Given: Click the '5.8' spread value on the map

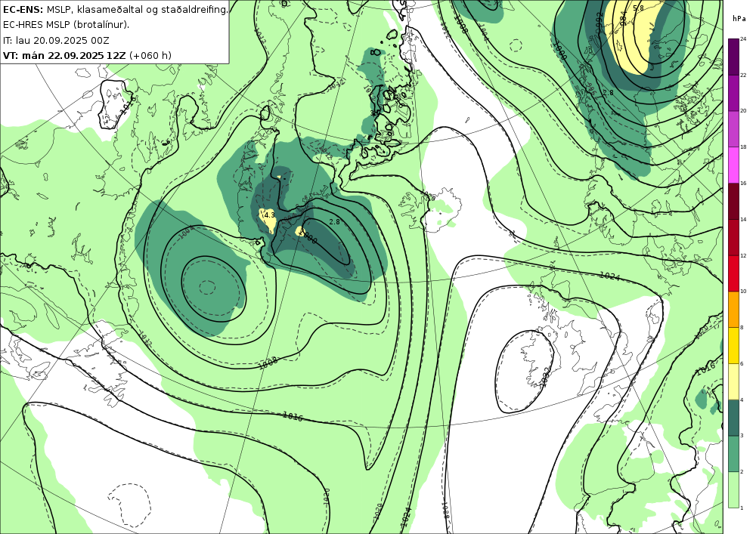Looking at the screenshot, I should click(x=638, y=8).
